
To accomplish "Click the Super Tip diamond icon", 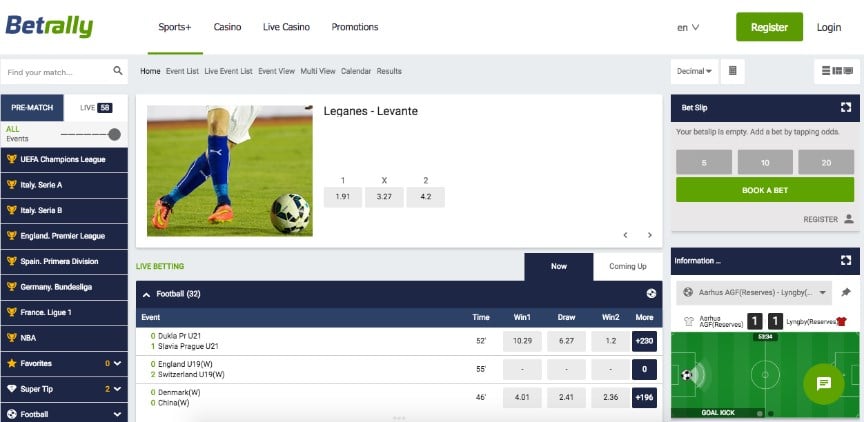I will click(12, 389).
